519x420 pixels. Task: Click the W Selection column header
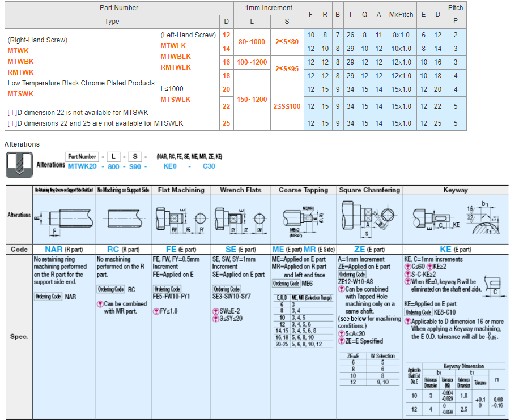click(x=382, y=356)
